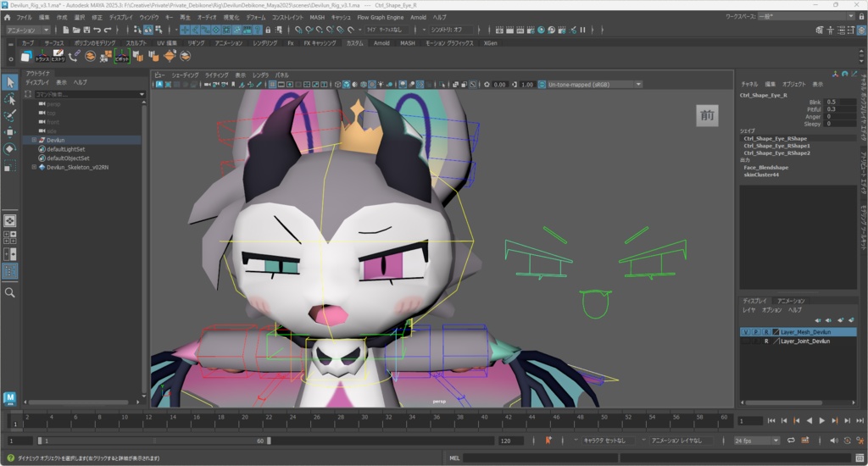868x466 pixels.
Task: Open the Animation menu set dropdown
Action: tap(28, 30)
